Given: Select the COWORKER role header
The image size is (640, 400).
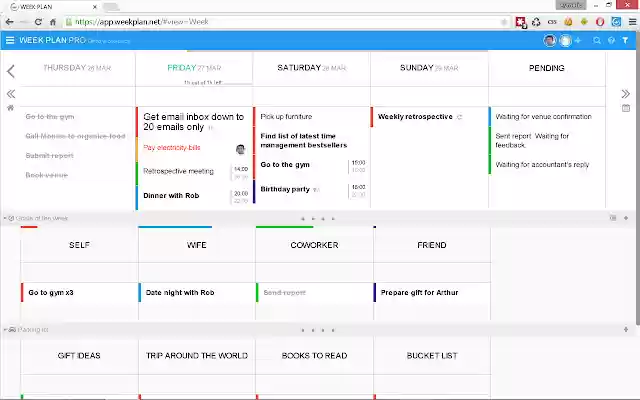Looking at the screenshot, I should click(314, 245).
